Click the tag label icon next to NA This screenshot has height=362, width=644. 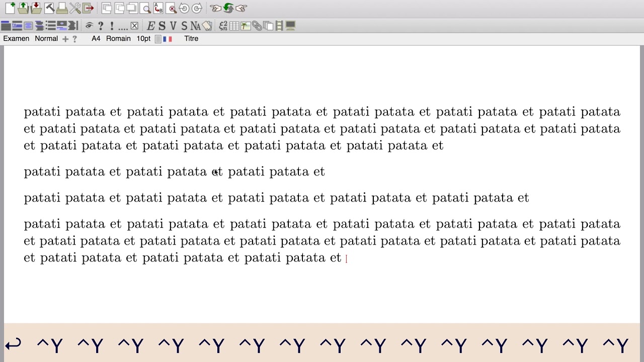207,26
